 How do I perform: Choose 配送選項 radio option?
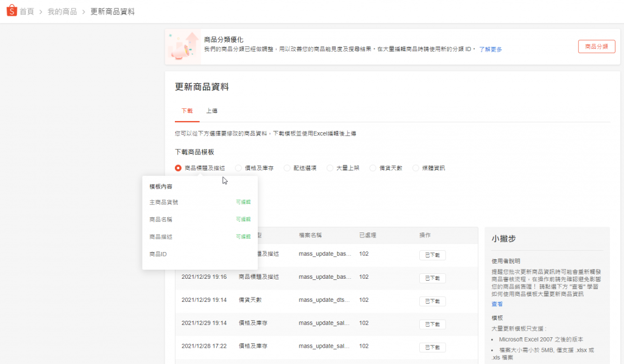coord(287,168)
